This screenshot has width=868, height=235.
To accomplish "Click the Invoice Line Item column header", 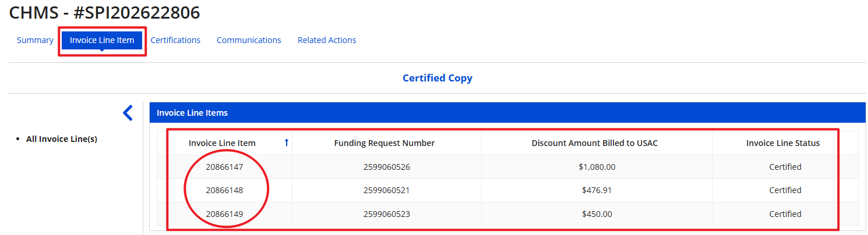I will pos(222,143).
